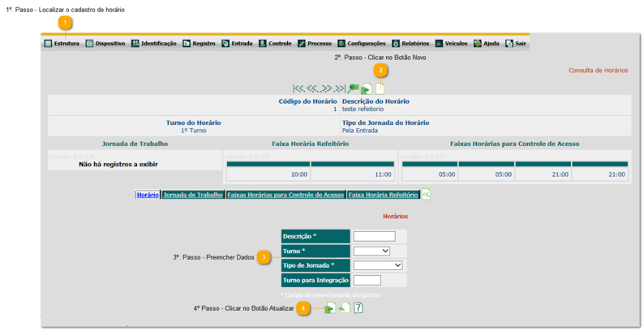Screen dimensions: 644x331
Task: Switch to the Horário tab
Action: coord(148,195)
